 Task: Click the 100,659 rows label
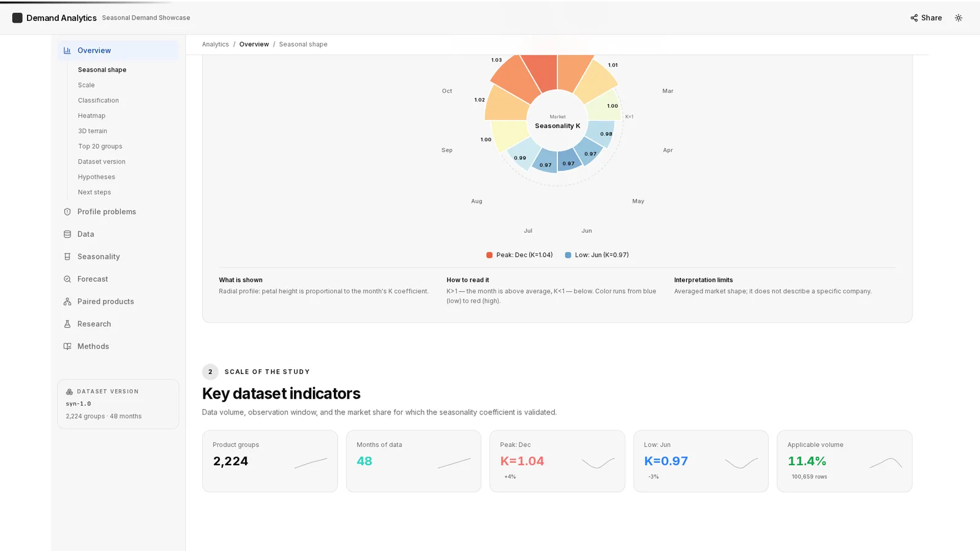coord(809,477)
